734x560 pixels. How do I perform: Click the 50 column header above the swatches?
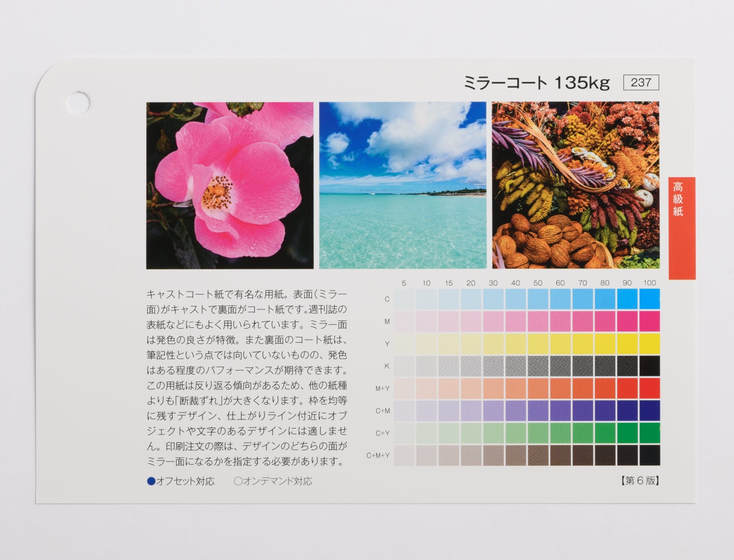click(x=538, y=283)
